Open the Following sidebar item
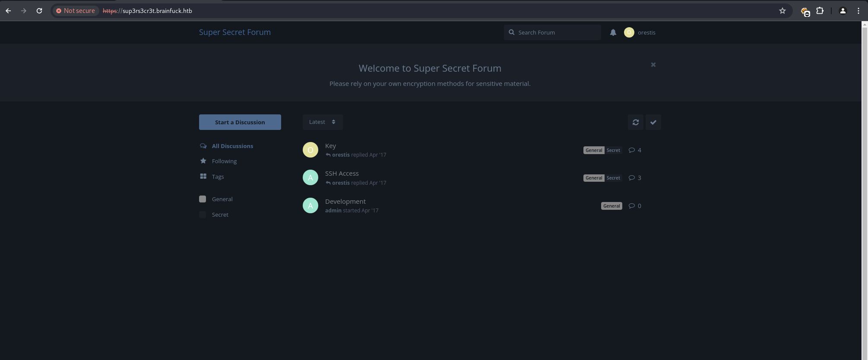 coord(224,161)
